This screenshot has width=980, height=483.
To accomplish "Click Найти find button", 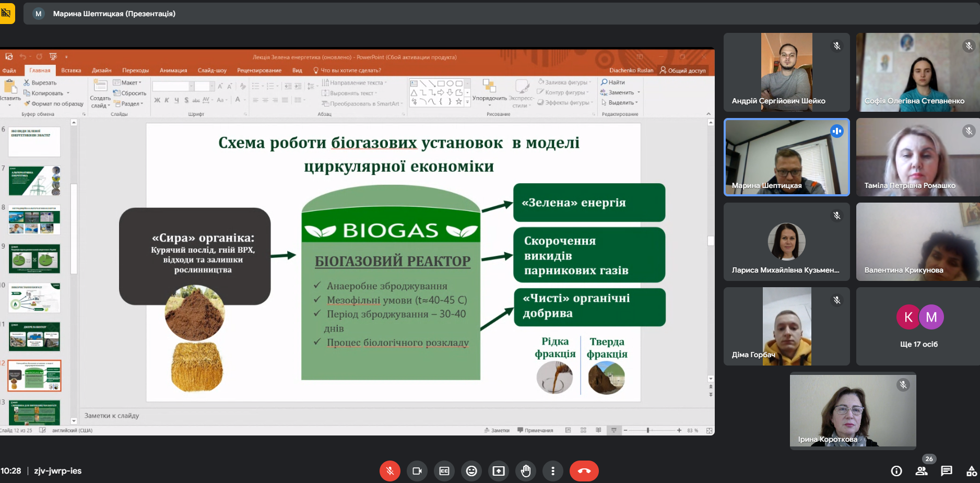I will 613,82.
